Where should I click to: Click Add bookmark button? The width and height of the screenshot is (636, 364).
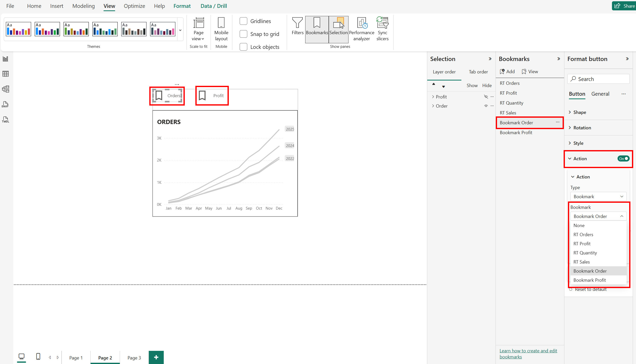click(x=507, y=71)
